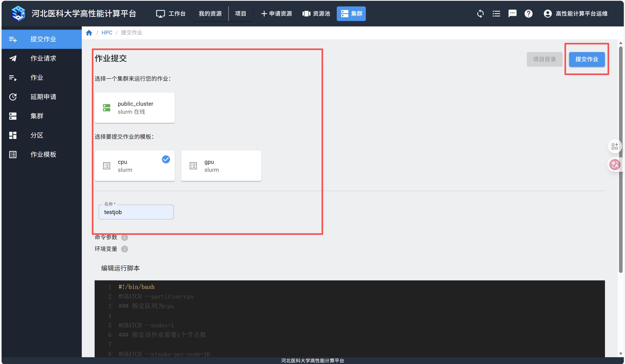Click the home icon in breadcrumb

[x=89, y=33]
